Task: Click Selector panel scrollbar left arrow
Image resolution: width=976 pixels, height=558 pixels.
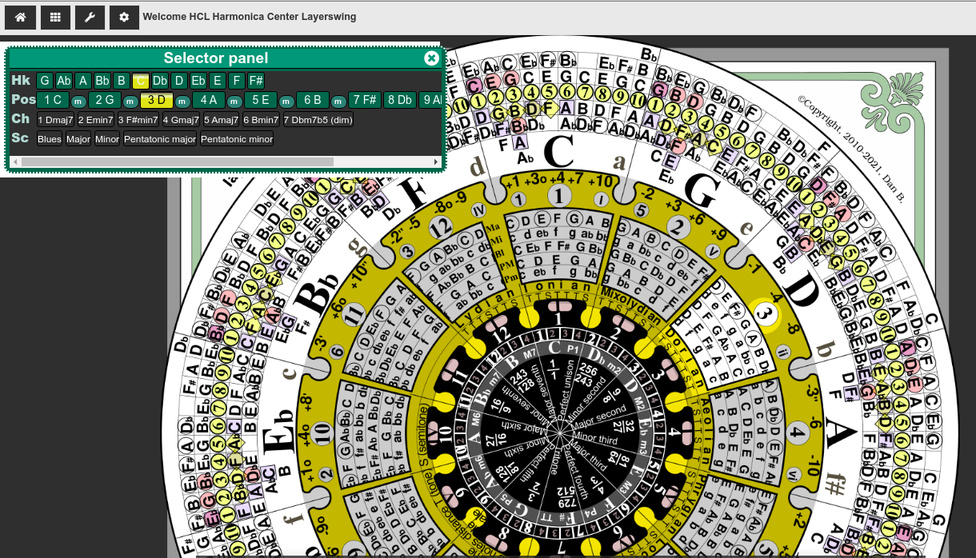Action: (x=16, y=162)
